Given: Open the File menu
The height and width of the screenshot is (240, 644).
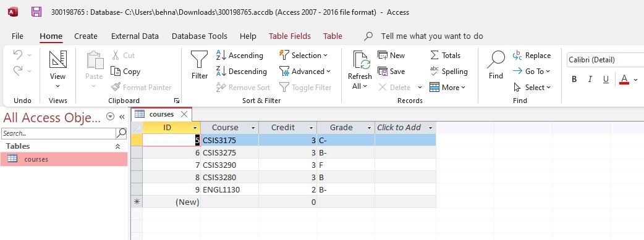Looking at the screenshot, I should point(17,36).
